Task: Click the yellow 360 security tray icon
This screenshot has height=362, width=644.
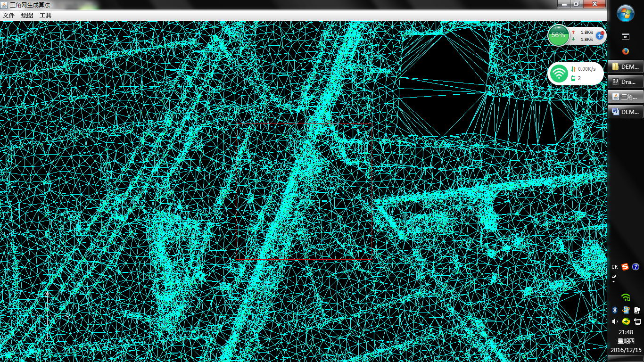Action: pyautogui.click(x=626, y=321)
